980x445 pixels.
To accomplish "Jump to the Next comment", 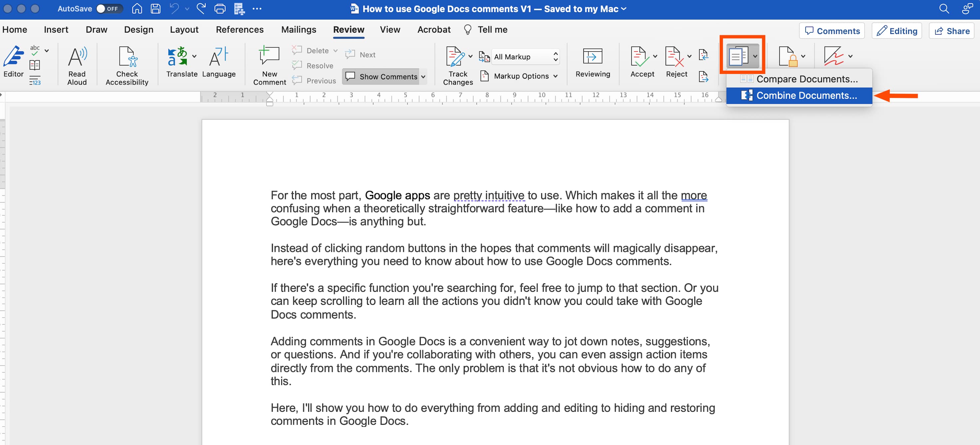I will click(360, 54).
